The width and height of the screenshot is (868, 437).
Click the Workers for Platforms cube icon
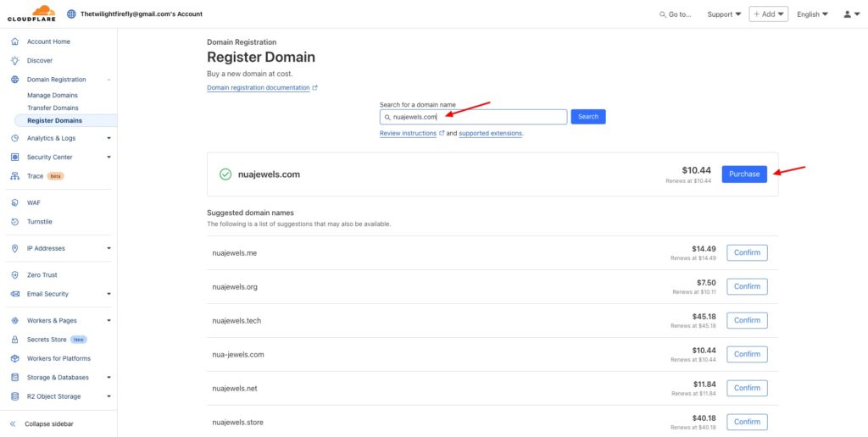15,358
